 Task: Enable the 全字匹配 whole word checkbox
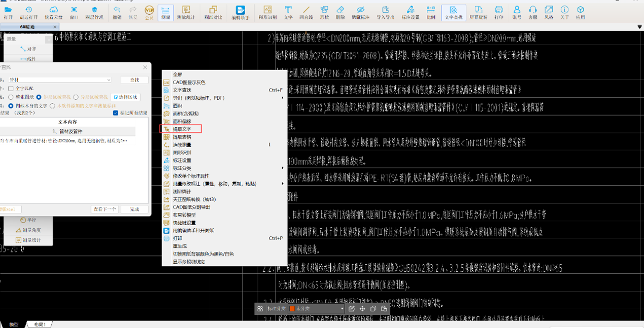coord(11,89)
